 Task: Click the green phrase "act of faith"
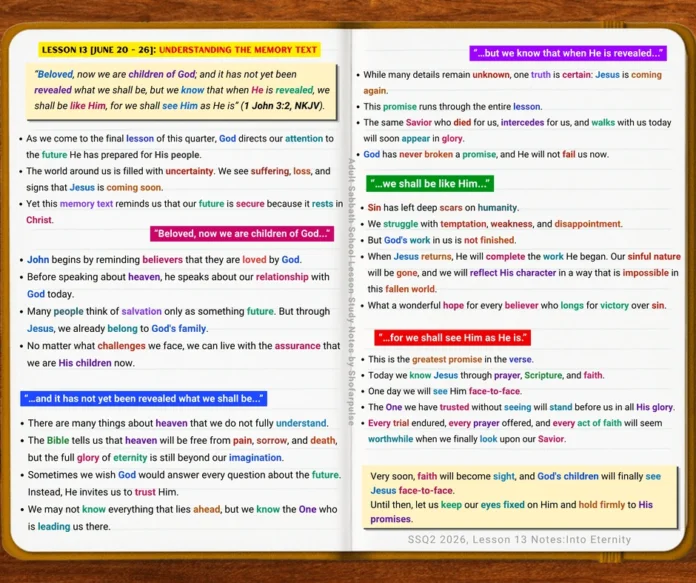coord(599,423)
